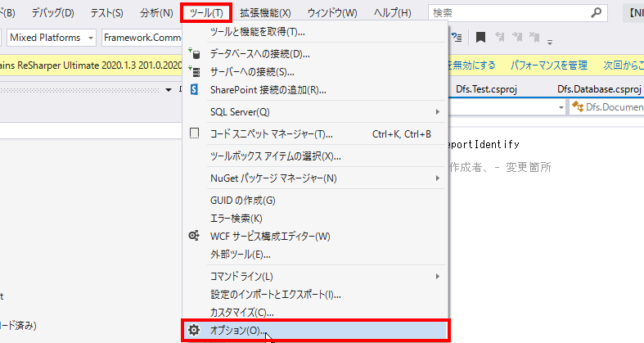Click the toolbar overflow arrow

(550, 41)
